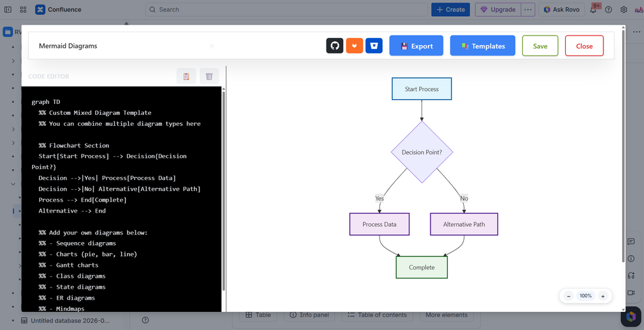
Task: Open the GitHub import icon
Action: [335, 46]
